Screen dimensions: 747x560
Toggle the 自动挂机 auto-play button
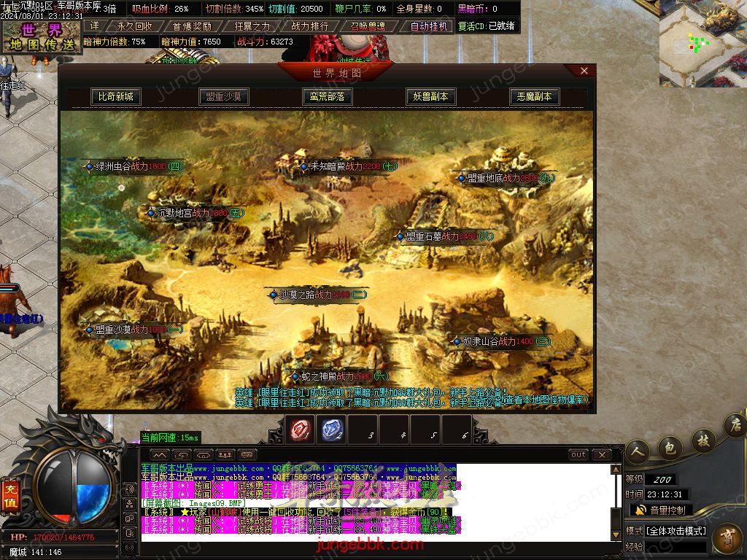point(429,26)
